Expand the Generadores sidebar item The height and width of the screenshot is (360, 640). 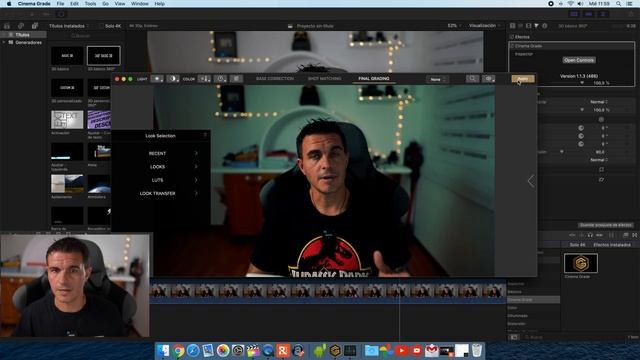pos(4,42)
